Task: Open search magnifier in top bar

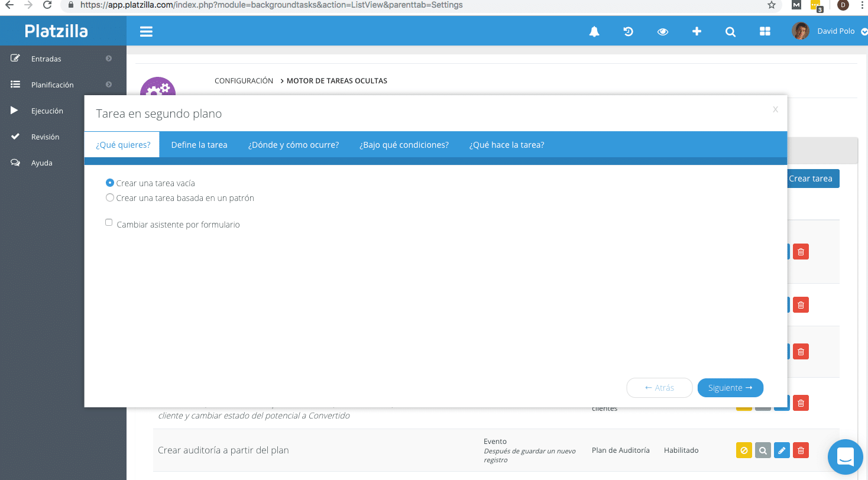Action: pos(731,32)
